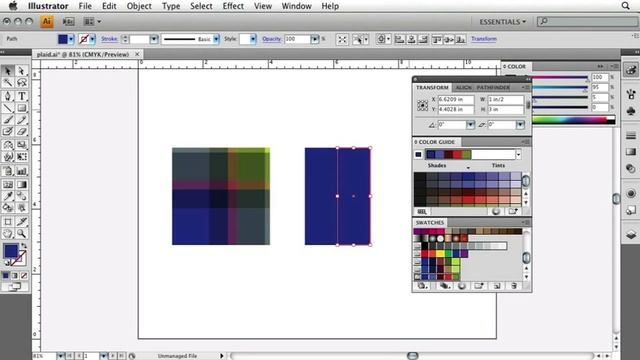Open the File menu
Viewport: 640px width, 360px height.
click(85, 6)
